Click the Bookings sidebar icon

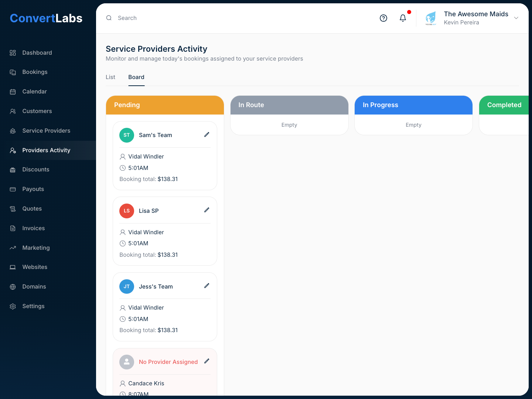coord(13,72)
